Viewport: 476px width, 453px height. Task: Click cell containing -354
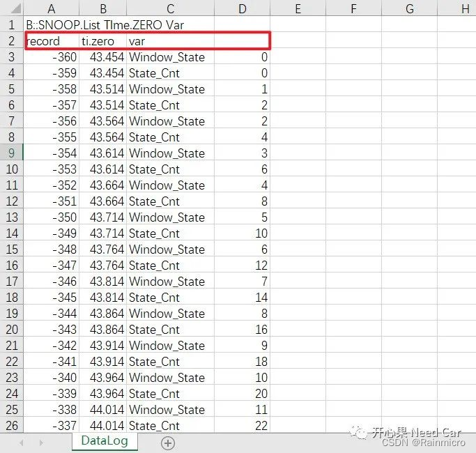52,153
